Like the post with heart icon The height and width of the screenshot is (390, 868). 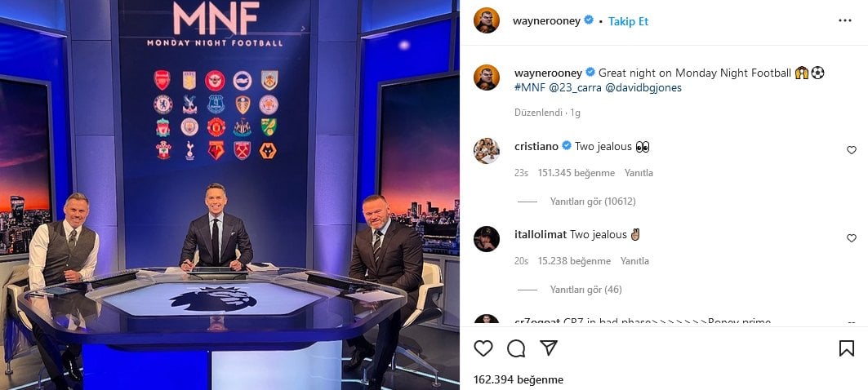click(483, 348)
